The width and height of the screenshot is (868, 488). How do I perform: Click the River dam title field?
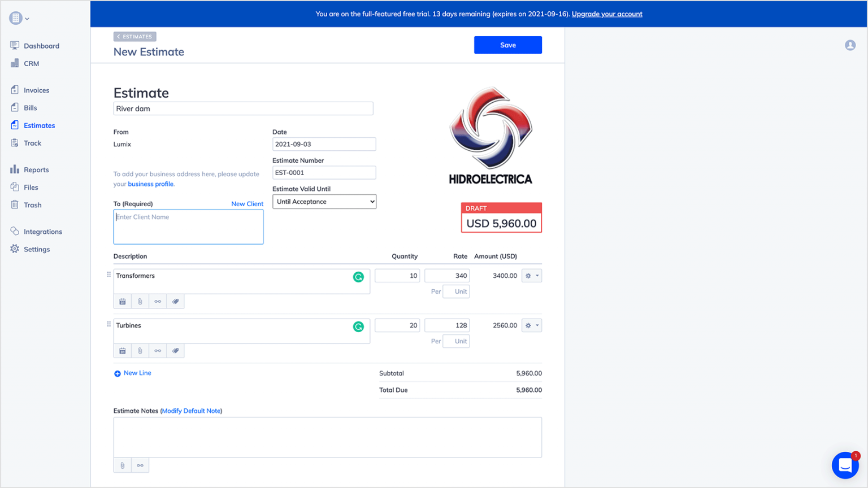(x=243, y=108)
